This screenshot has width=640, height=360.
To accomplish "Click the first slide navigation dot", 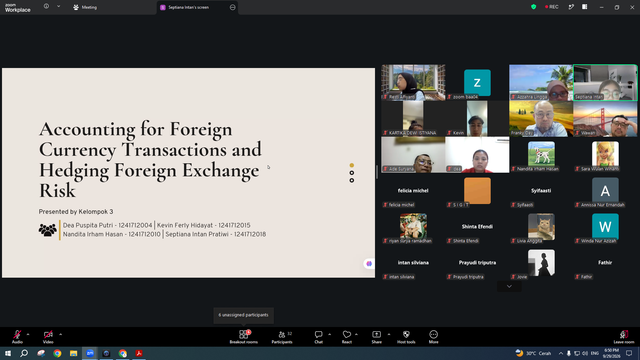I will point(351,165).
